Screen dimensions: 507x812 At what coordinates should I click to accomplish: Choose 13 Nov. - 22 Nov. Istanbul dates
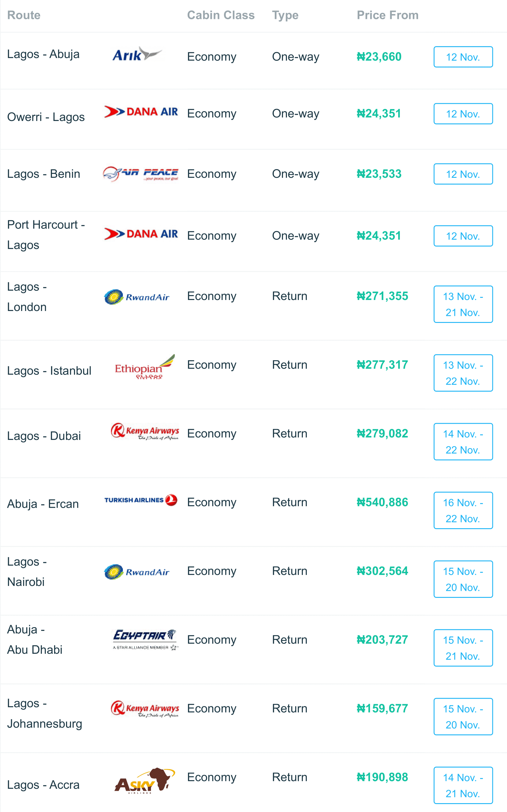pos(463,373)
